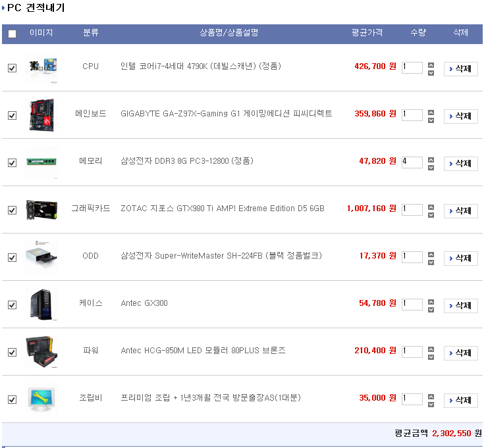486x448 pixels.
Task: Open Antec HCG-850M product name link
Action: [x=203, y=351]
